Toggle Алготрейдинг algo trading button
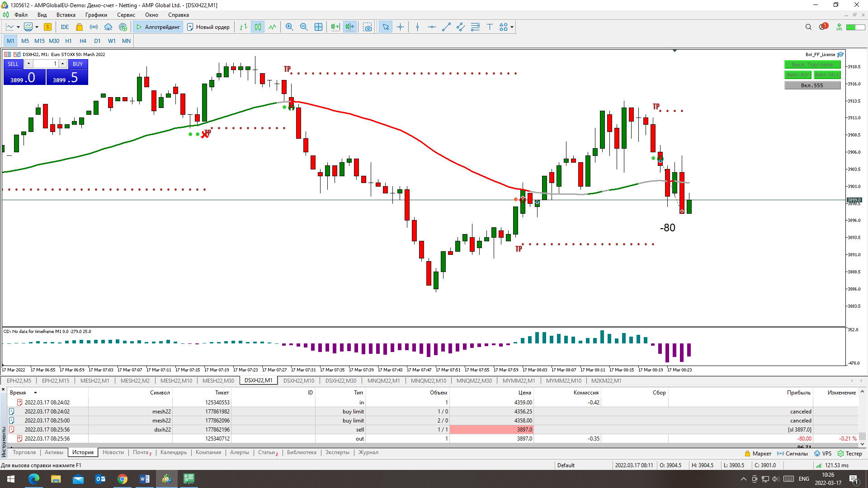 tap(158, 27)
